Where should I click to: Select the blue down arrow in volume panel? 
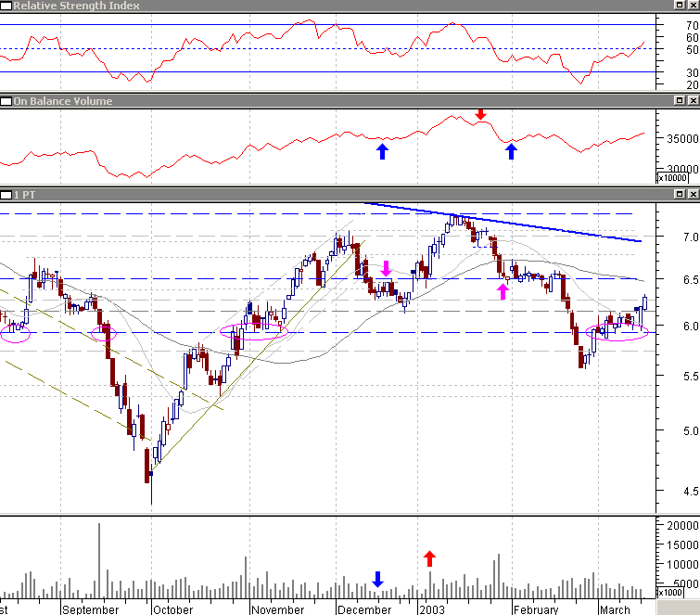click(x=377, y=579)
